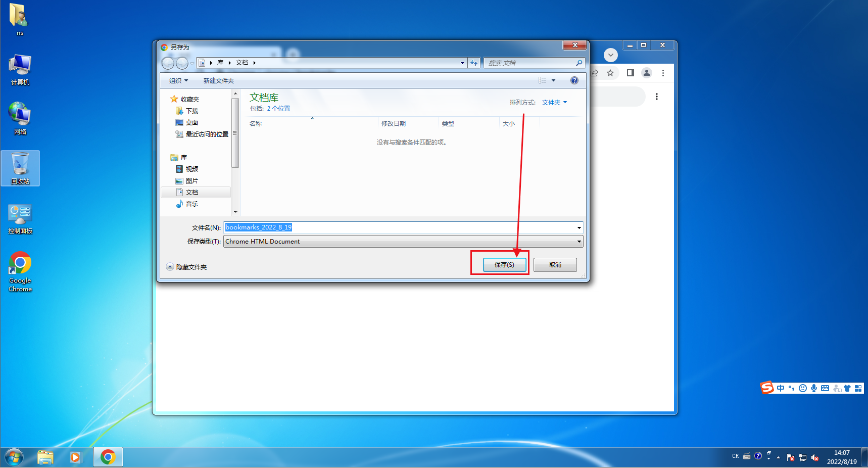The width and height of the screenshot is (868, 468).
Task: Click the media player taskbar icon
Action: (76, 457)
